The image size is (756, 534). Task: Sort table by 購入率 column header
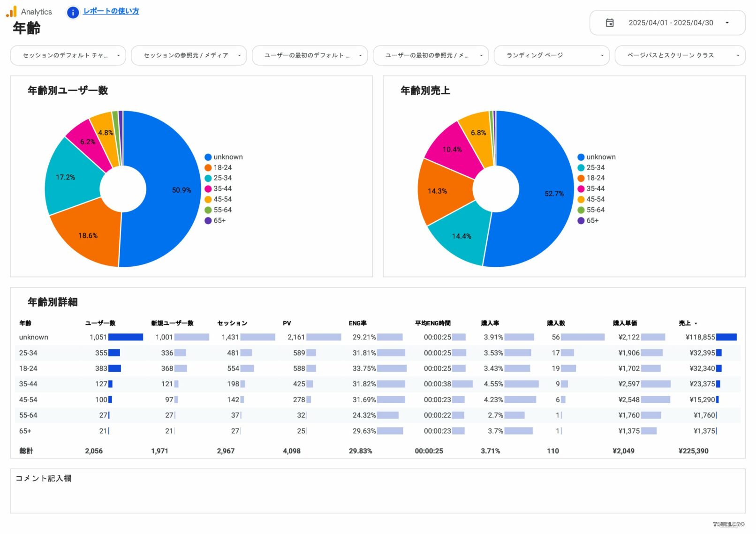point(490,323)
